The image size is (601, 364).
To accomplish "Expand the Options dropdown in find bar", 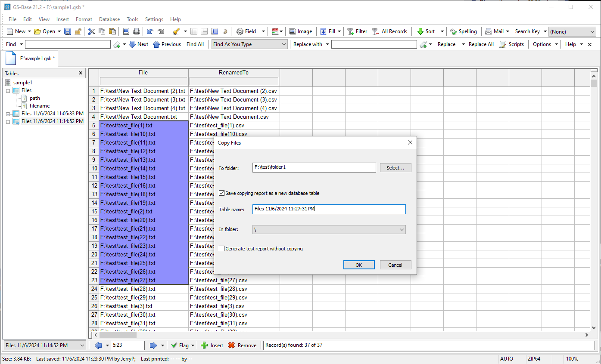I will click(x=556, y=44).
